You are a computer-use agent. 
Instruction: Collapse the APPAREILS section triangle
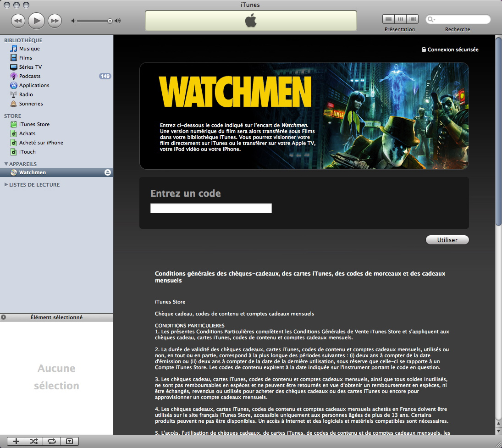coord(6,164)
